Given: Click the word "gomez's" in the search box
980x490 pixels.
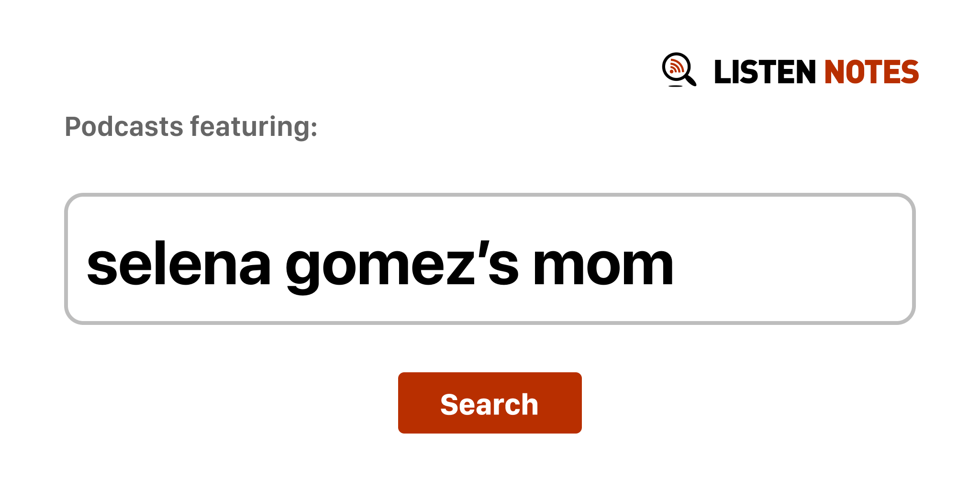Looking at the screenshot, I should click(401, 265).
